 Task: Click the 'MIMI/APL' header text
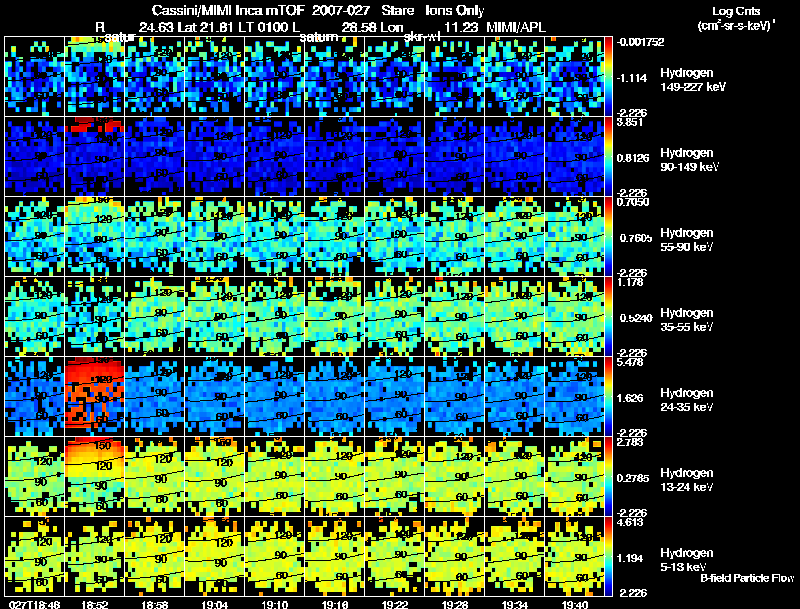click(516, 27)
